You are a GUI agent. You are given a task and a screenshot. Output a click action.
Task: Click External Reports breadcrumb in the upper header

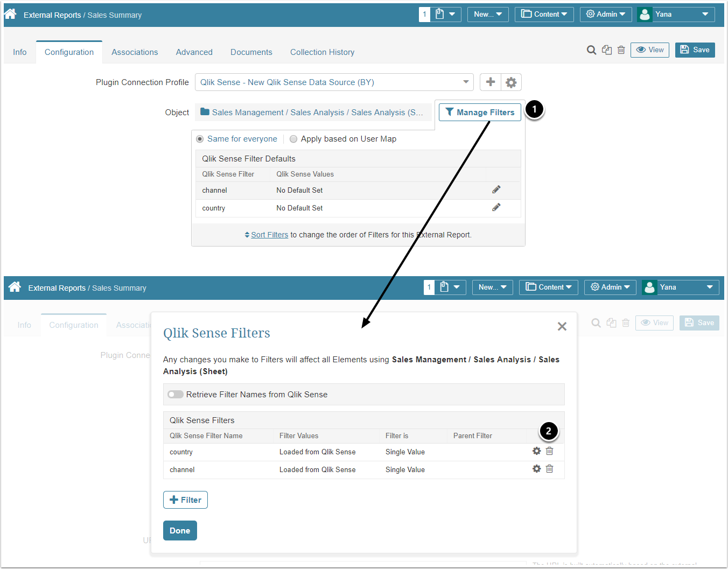pyautogui.click(x=52, y=15)
